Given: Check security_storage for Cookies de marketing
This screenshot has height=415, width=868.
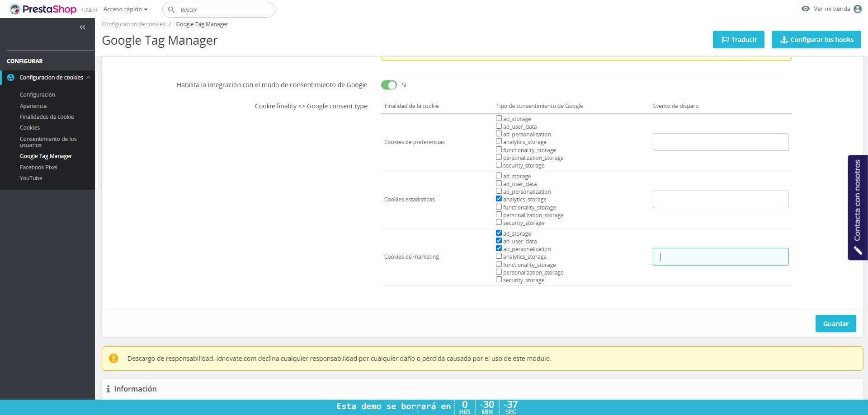Looking at the screenshot, I should click(x=499, y=280).
